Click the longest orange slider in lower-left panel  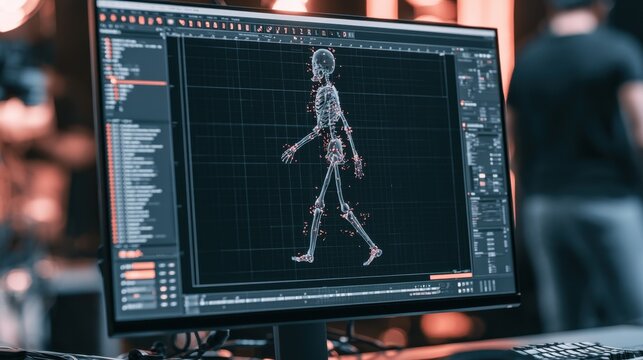pyautogui.click(x=140, y=274)
